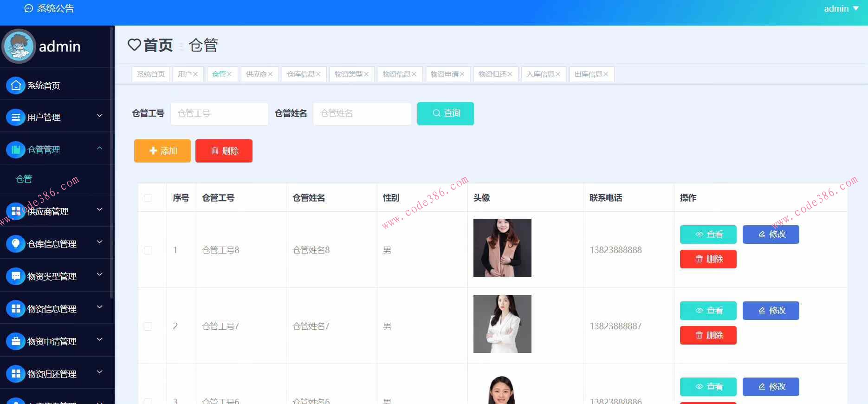Click the orange 添加 button

click(162, 151)
